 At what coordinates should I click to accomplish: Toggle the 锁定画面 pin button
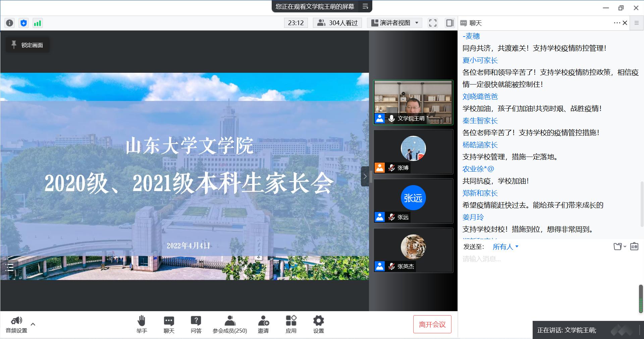[28, 45]
